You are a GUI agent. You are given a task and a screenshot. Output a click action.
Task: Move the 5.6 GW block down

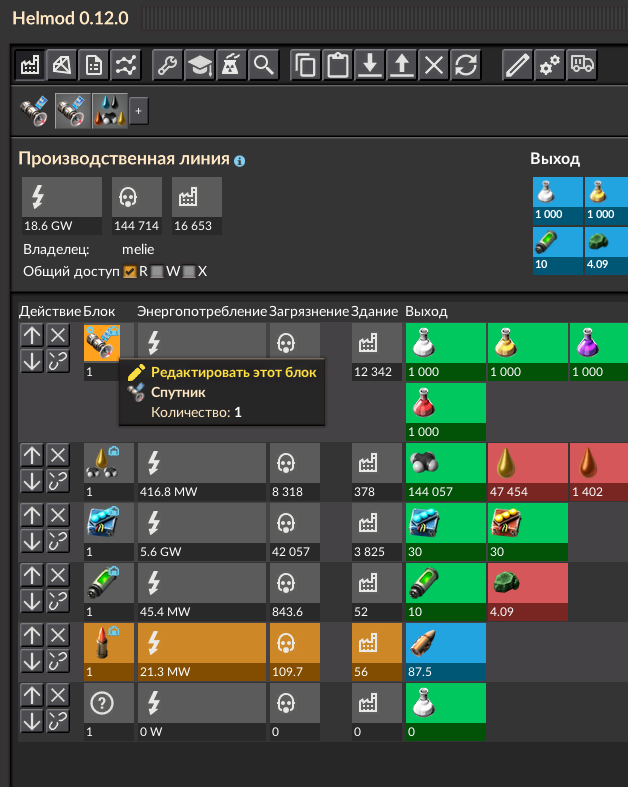pos(32,541)
